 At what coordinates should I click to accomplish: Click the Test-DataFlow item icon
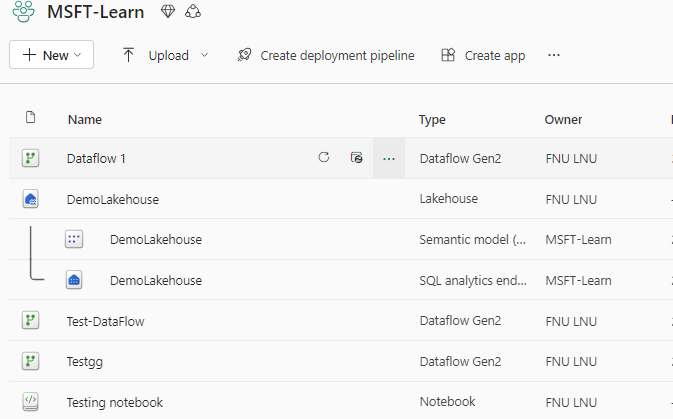coord(30,320)
